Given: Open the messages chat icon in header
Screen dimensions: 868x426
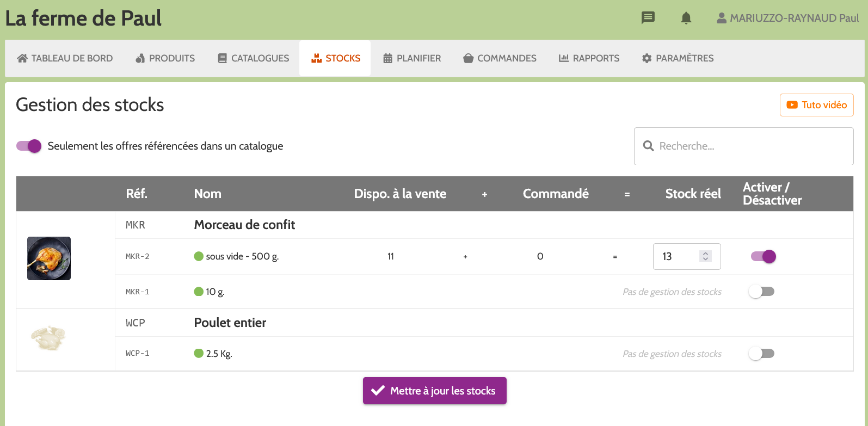Looking at the screenshot, I should [648, 18].
